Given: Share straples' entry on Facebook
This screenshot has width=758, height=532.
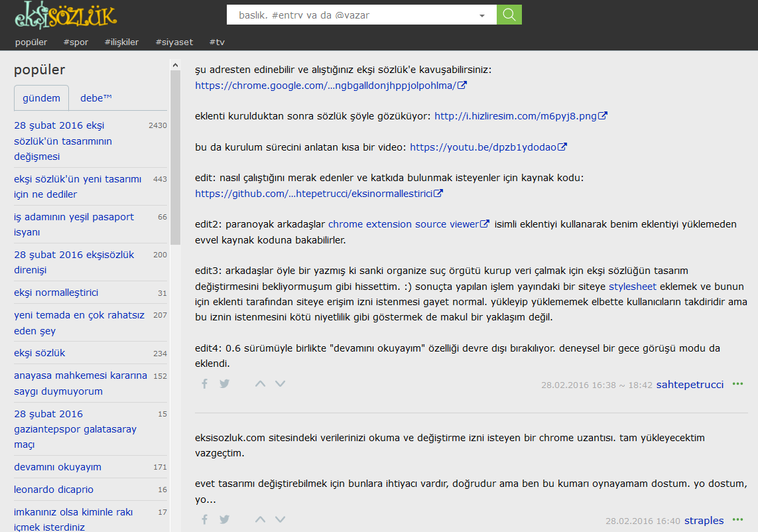Looking at the screenshot, I should (205, 519).
